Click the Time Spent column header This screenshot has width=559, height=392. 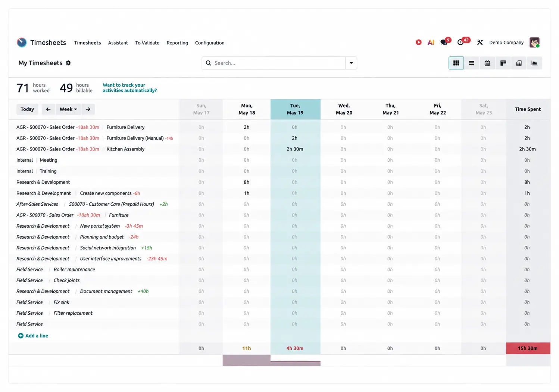pos(528,109)
